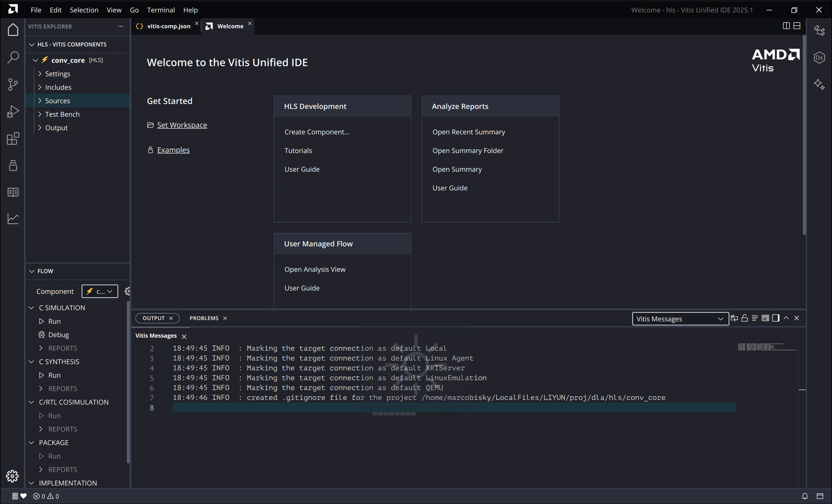Click Create Component... under HLS Development

coord(317,132)
